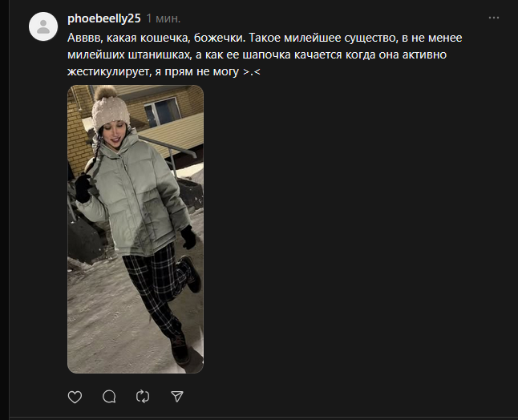The width and height of the screenshot is (518, 420).
Task: Open the attached winter photo in full view
Action: 136,229
